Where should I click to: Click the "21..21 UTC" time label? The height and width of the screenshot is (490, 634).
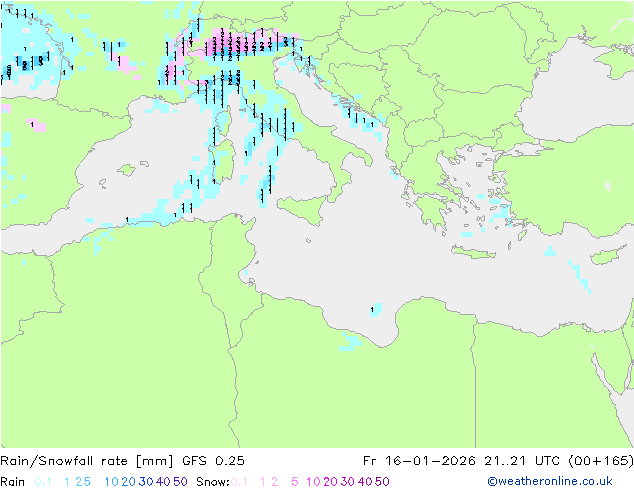tap(521, 461)
